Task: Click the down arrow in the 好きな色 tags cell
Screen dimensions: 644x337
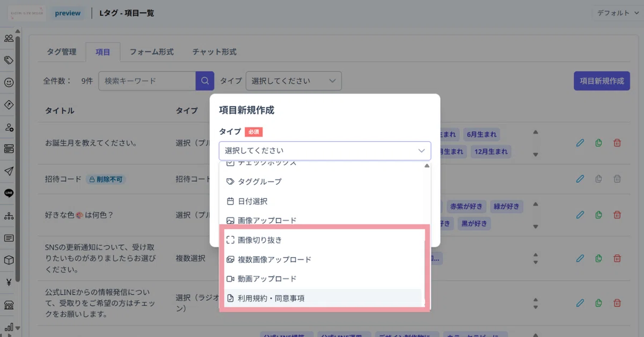Action: pos(535,226)
